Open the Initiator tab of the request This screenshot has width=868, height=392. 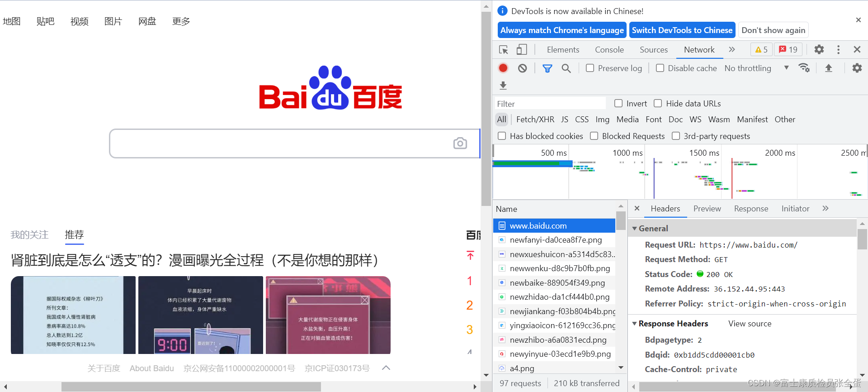tap(795, 209)
